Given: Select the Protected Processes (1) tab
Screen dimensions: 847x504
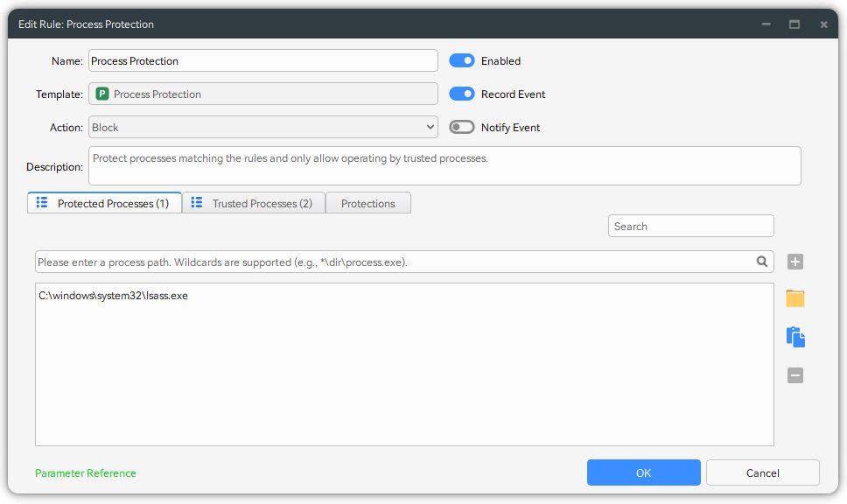Looking at the screenshot, I should [x=104, y=203].
